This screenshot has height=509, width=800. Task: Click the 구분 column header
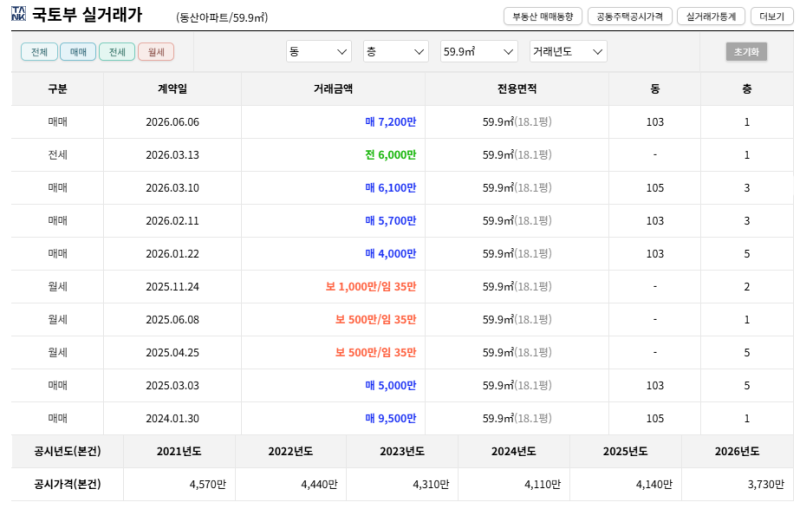pyautogui.click(x=58, y=89)
